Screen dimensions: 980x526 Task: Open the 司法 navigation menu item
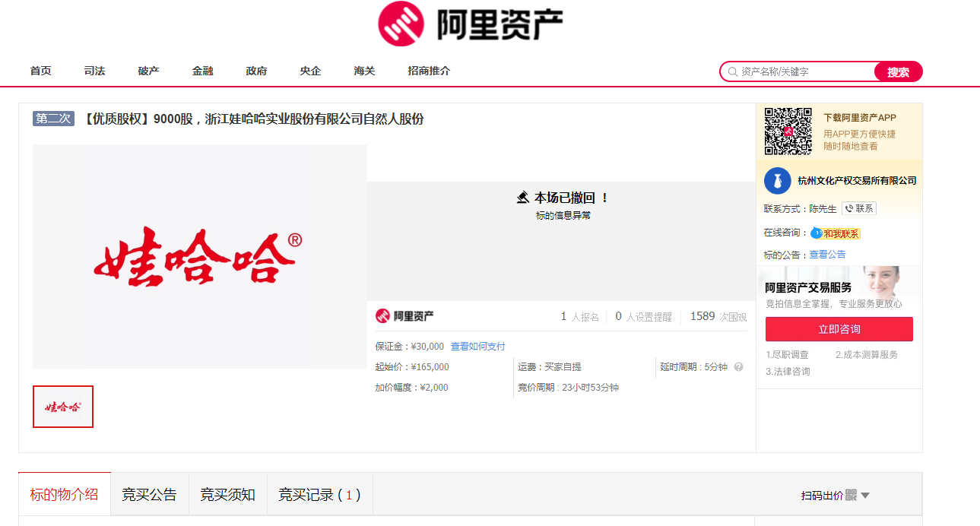94,71
